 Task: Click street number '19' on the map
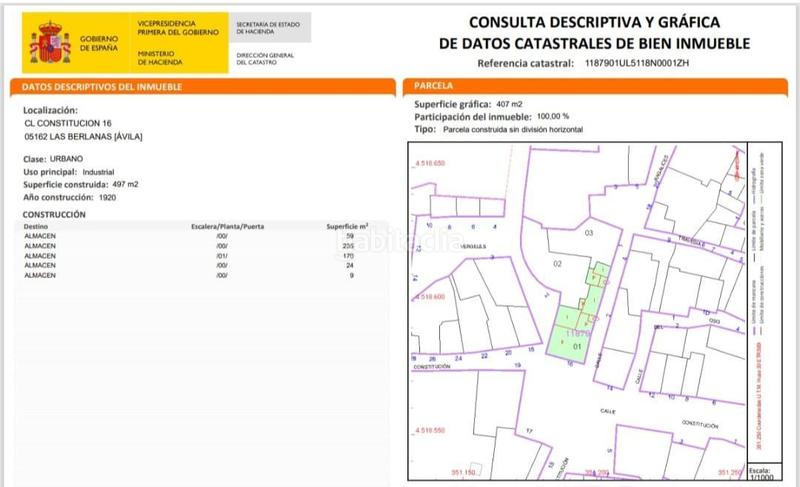517,365
